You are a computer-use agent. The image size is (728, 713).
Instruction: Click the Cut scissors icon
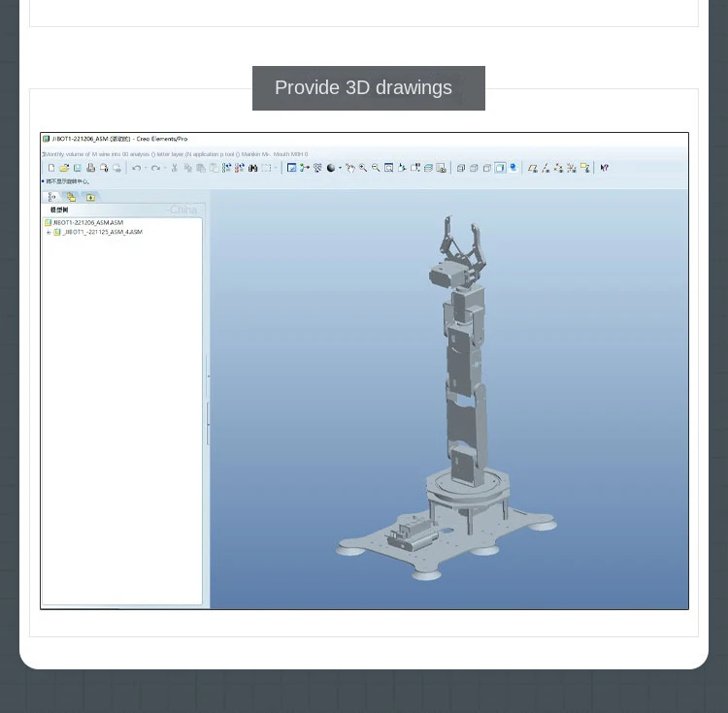(175, 168)
